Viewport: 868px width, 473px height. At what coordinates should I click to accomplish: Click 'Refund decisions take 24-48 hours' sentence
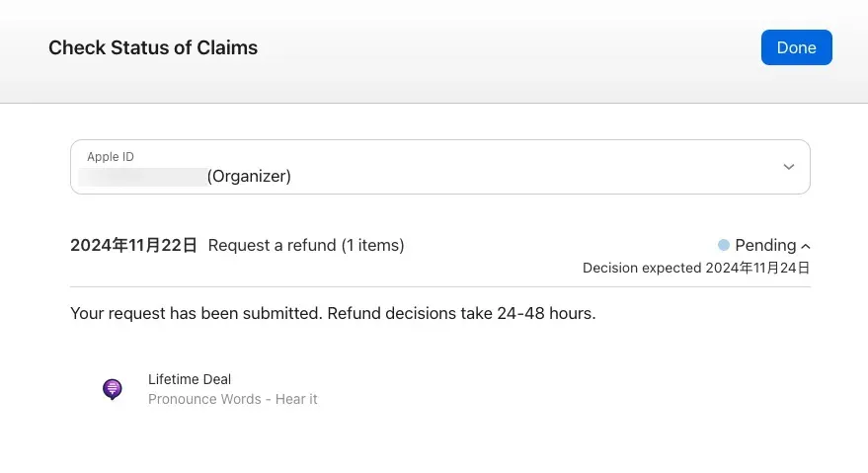461,314
